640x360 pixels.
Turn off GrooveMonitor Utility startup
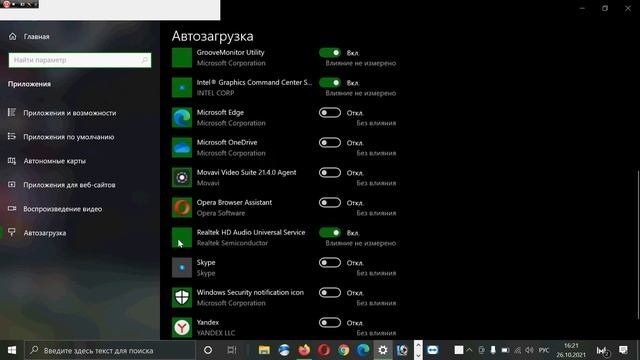point(330,53)
